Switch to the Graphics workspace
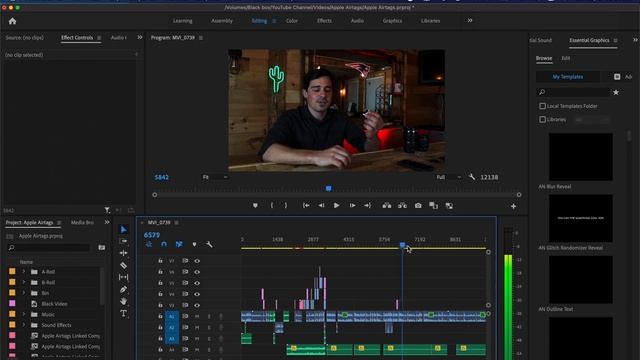 coord(392,21)
